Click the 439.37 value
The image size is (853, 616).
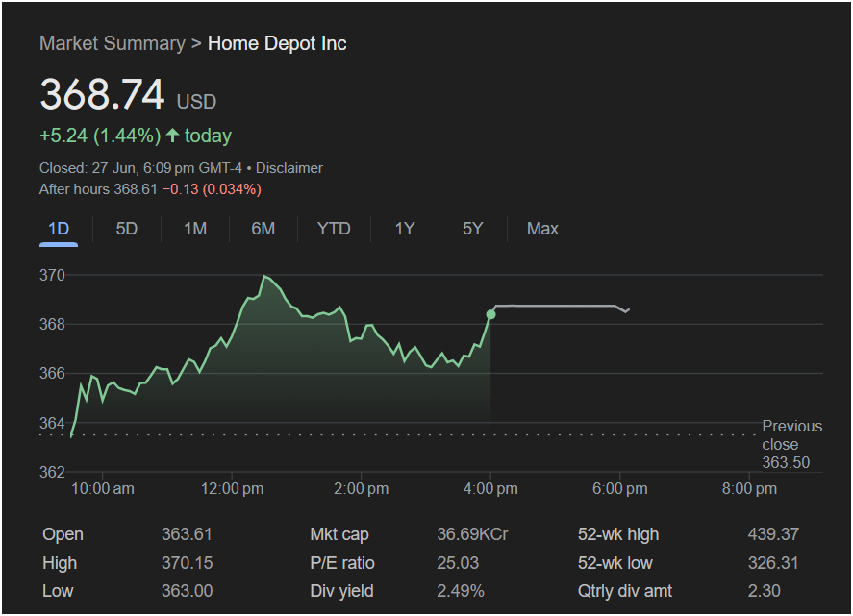pos(773,534)
